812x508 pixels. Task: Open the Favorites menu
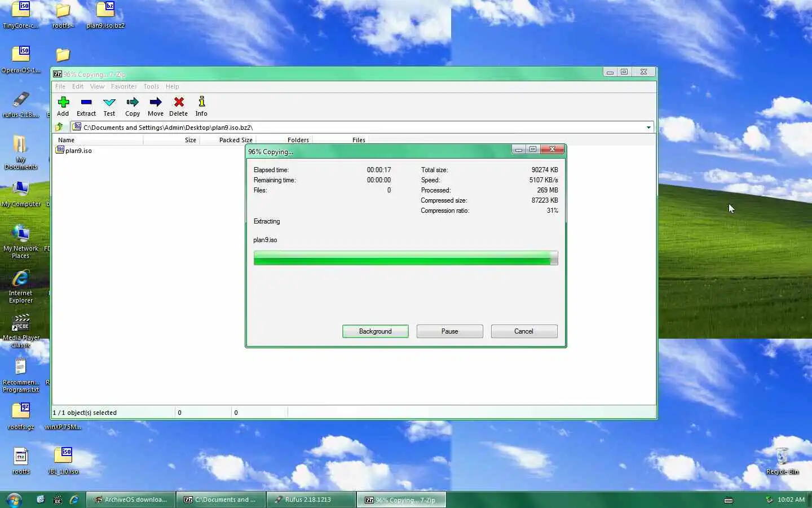point(123,86)
